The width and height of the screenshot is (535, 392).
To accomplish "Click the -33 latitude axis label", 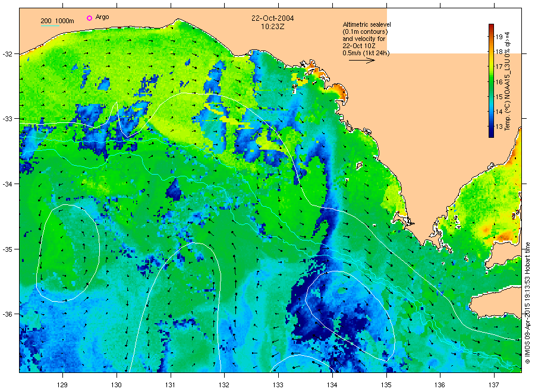I will coord(8,119).
